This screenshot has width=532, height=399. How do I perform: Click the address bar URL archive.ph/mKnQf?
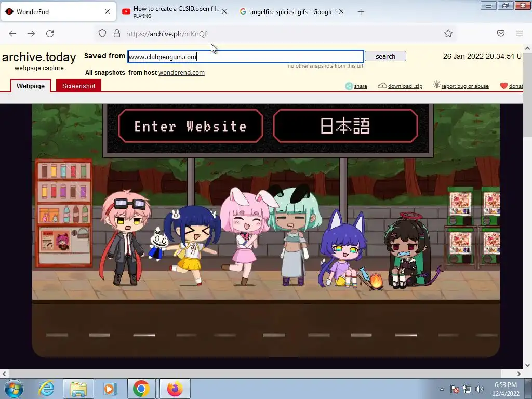click(x=167, y=34)
